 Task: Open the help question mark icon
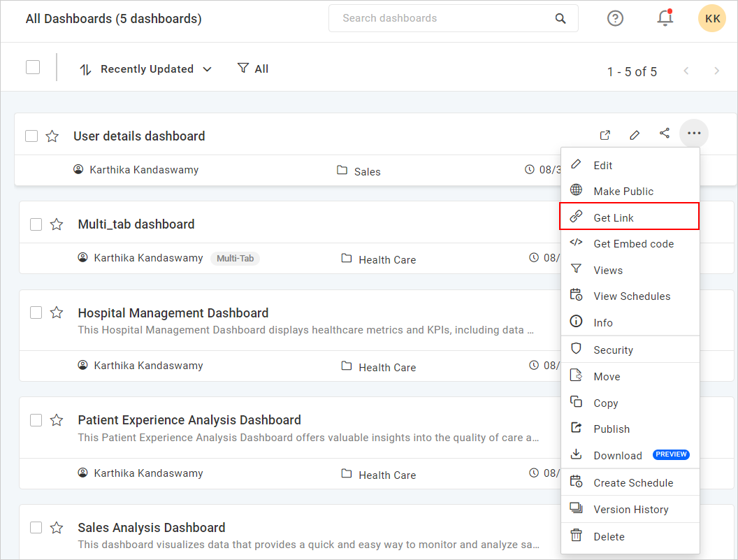tap(615, 18)
